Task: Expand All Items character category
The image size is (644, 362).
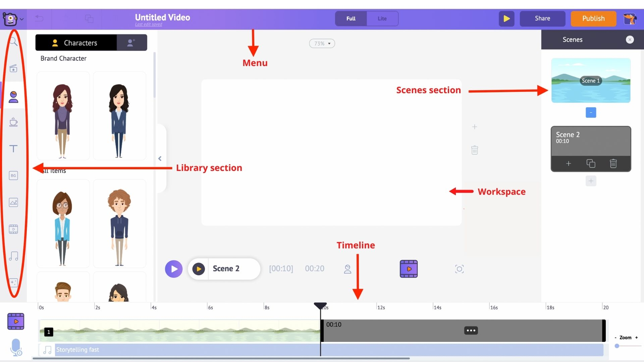Action: 53,170
